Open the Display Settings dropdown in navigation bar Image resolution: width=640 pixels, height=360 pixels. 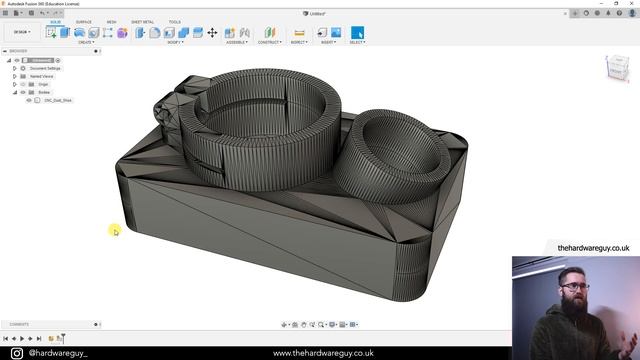tap(333, 324)
